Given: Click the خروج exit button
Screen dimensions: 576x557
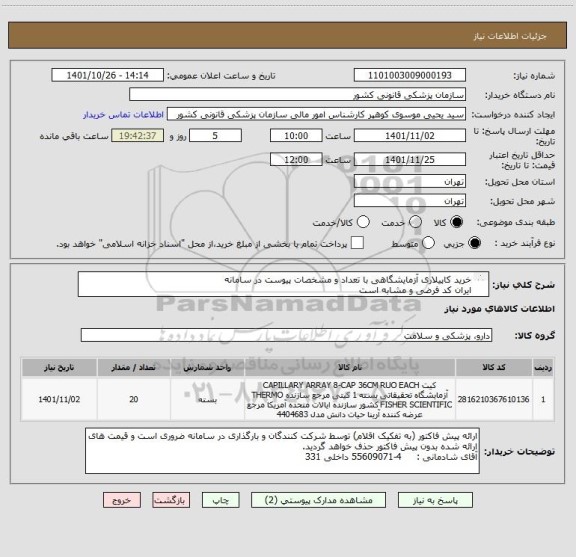Looking at the screenshot, I should 122,500.
